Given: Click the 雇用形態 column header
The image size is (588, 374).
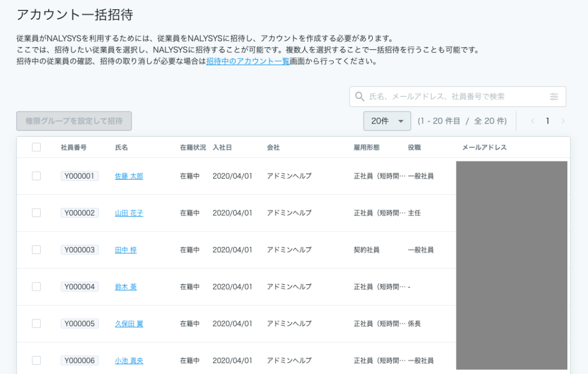Looking at the screenshot, I should click(x=366, y=148).
